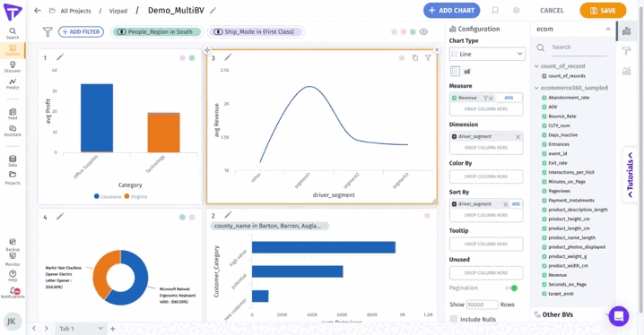
Task: Add a new tab with plus
Action: coord(112,329)
